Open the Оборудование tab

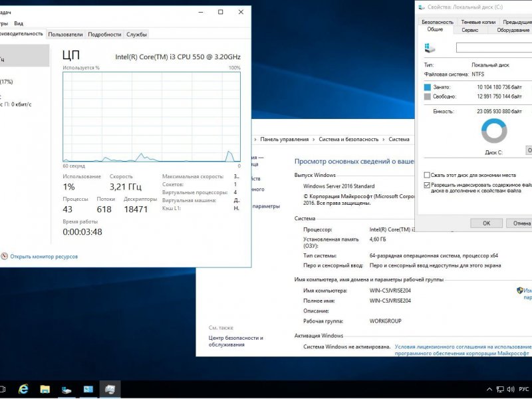click(x=513, y=30)
